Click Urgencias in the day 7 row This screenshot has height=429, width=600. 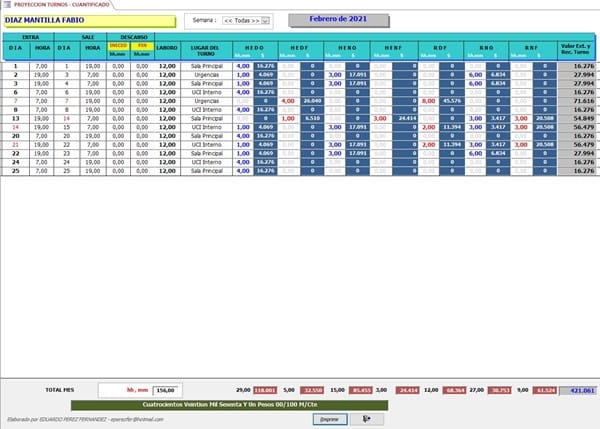(207, 101)
